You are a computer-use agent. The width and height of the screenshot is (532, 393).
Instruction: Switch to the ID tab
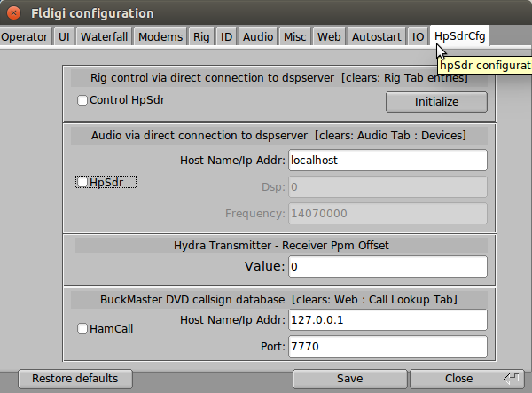tap(227, 36)
